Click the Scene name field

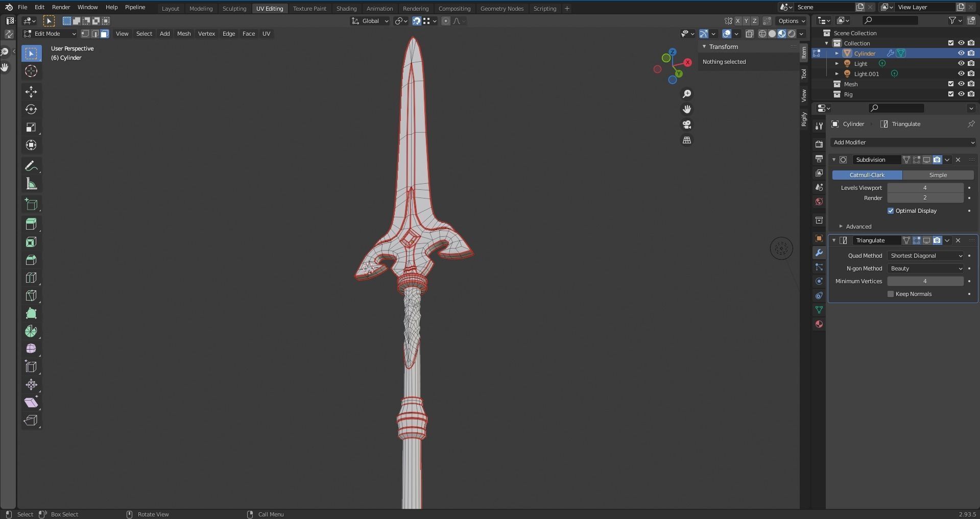click(825, 7)
